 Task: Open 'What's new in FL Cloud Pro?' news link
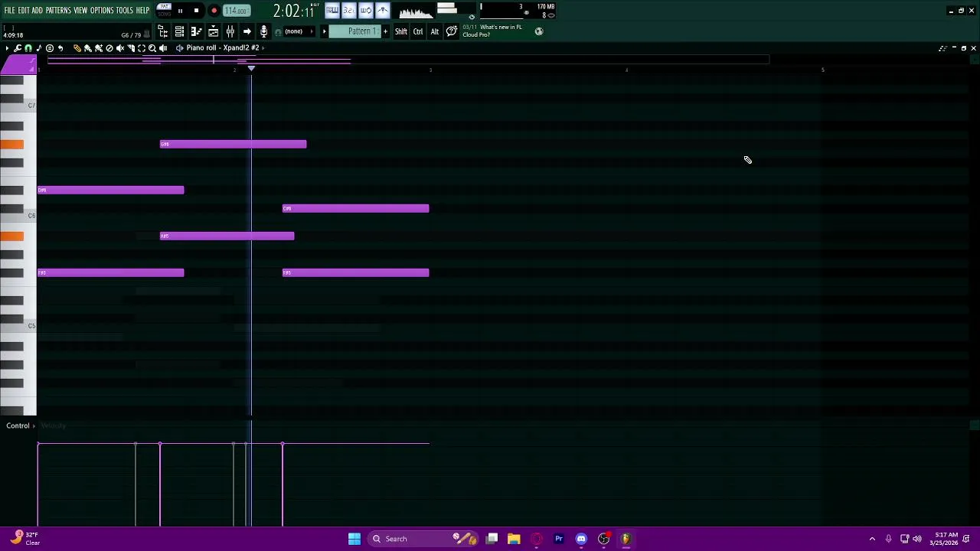(x=492, y=31)
